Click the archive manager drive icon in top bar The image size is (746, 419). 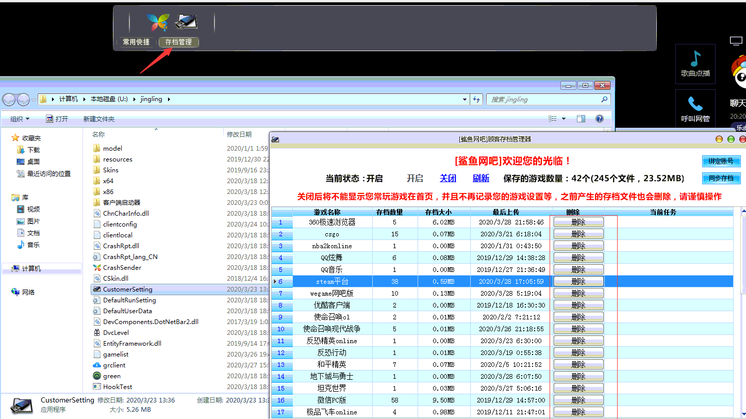tap(186, 22)
